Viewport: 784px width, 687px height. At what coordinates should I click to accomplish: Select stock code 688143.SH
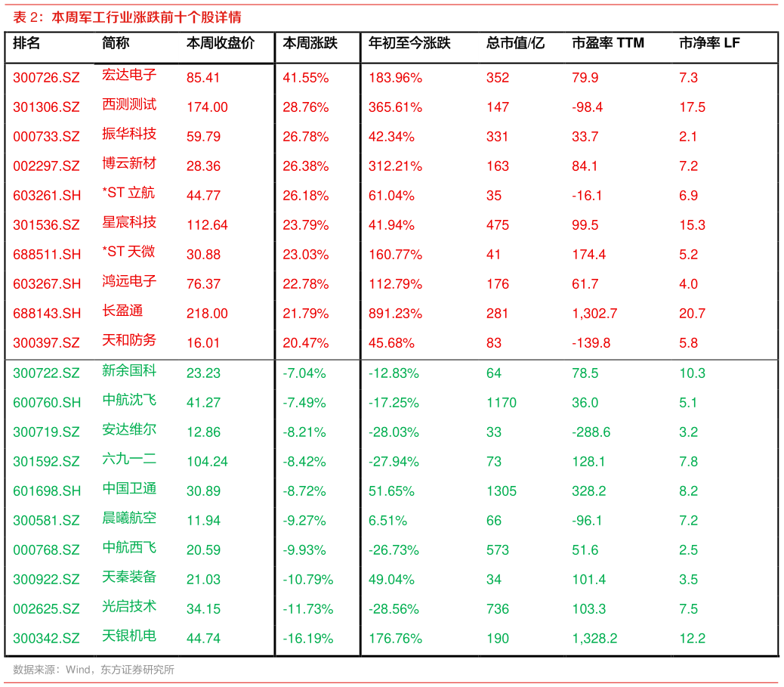click(x=47, y=314)
